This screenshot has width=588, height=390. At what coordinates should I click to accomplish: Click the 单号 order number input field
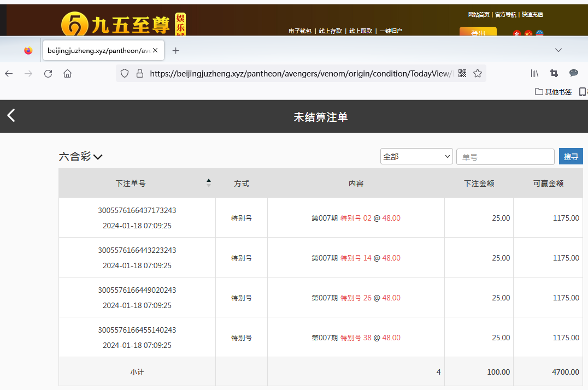[505, 157]
